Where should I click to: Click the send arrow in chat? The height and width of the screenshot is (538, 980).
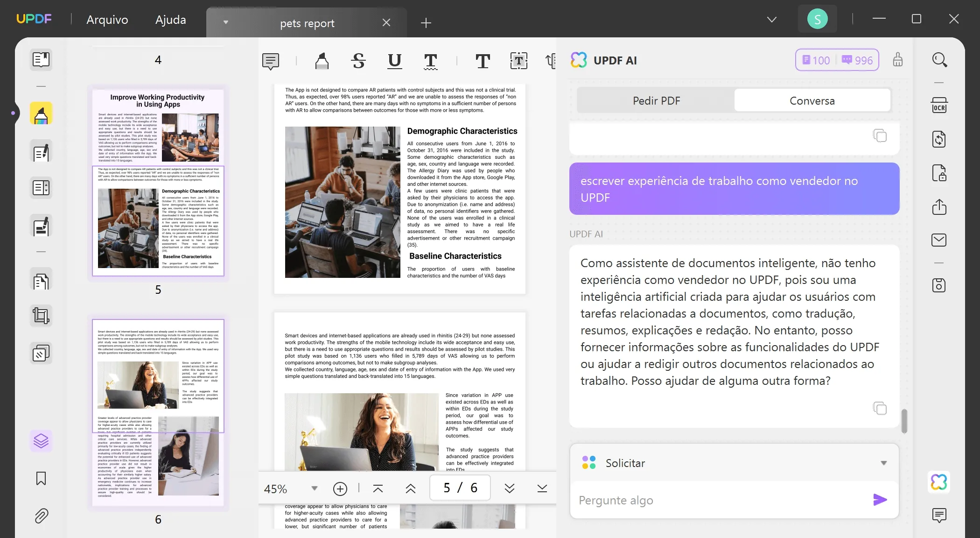(880, 500)
